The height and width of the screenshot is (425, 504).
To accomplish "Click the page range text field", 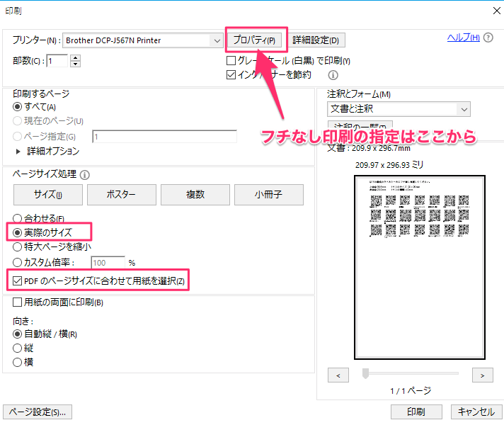I will (164, 137).
